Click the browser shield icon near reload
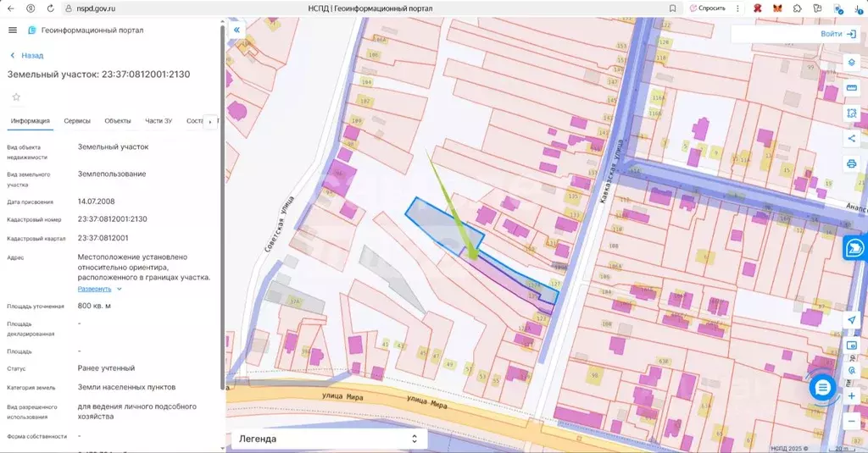868x453 pixels. point(31,8)
